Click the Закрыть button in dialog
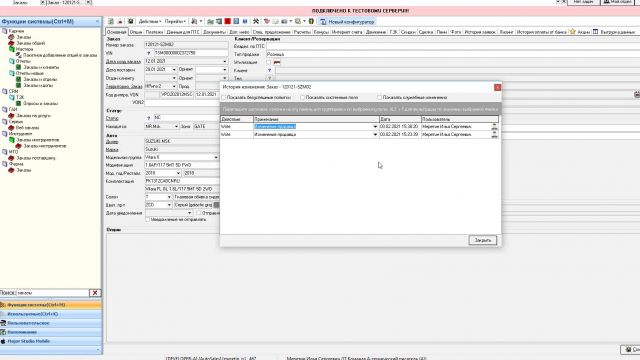The width and height of the screenshot is (640, 360). click(482, 240)
